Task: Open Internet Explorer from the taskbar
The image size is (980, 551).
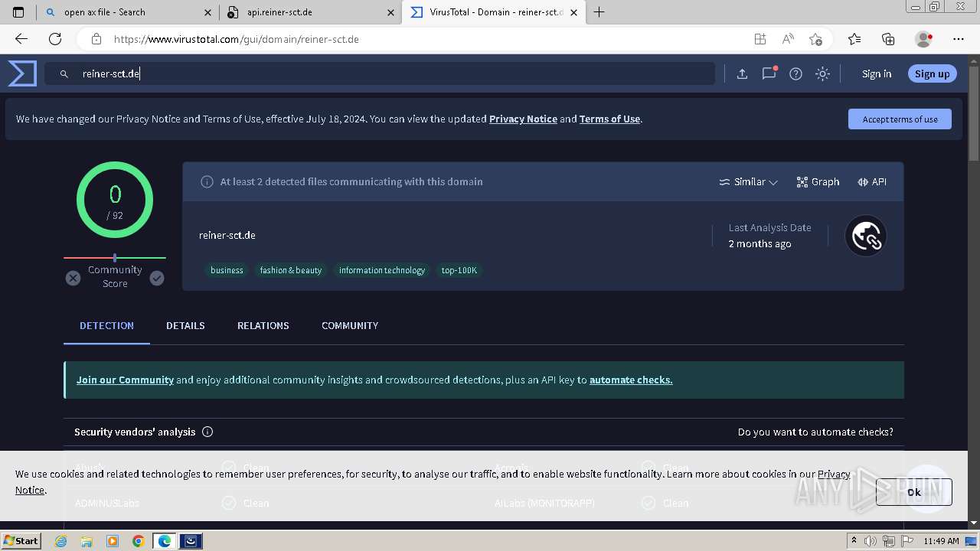Action: click(x=61, y=541)
